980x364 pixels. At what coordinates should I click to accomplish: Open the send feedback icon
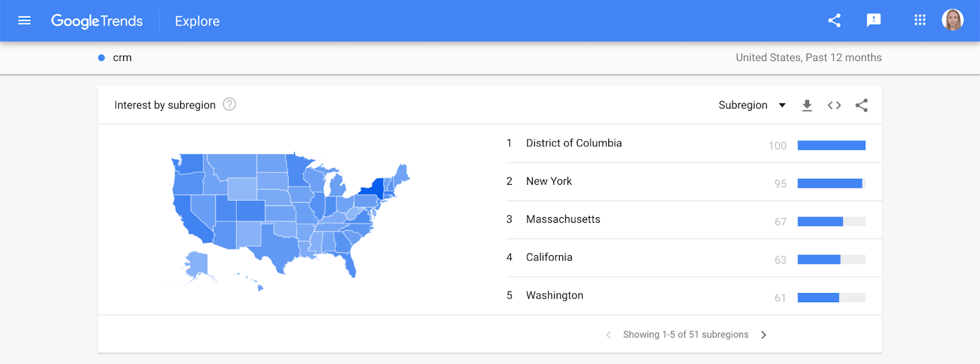(874, 20)
